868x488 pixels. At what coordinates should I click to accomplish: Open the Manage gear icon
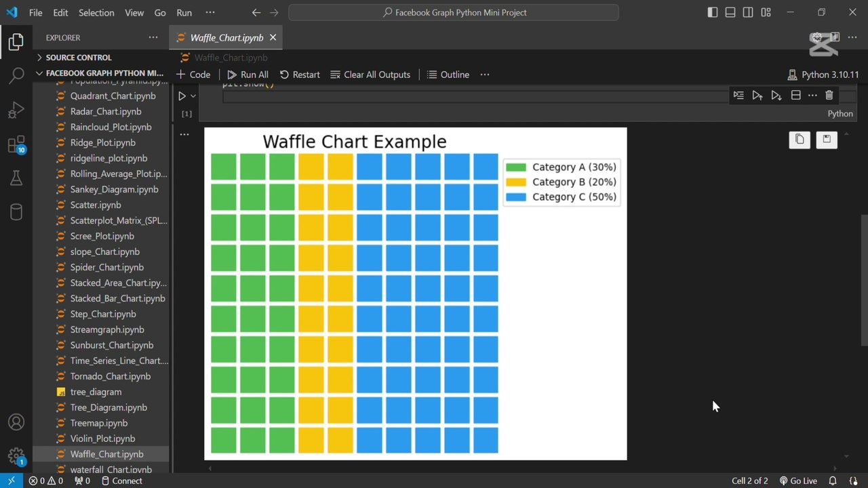16,455
